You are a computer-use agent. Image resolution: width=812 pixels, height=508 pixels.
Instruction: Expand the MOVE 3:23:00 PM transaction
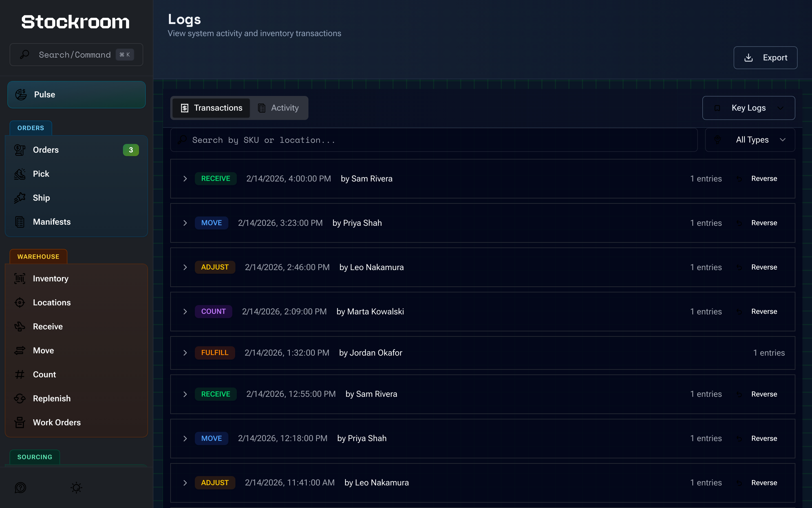pyautogui.click(x=185, y=223)
